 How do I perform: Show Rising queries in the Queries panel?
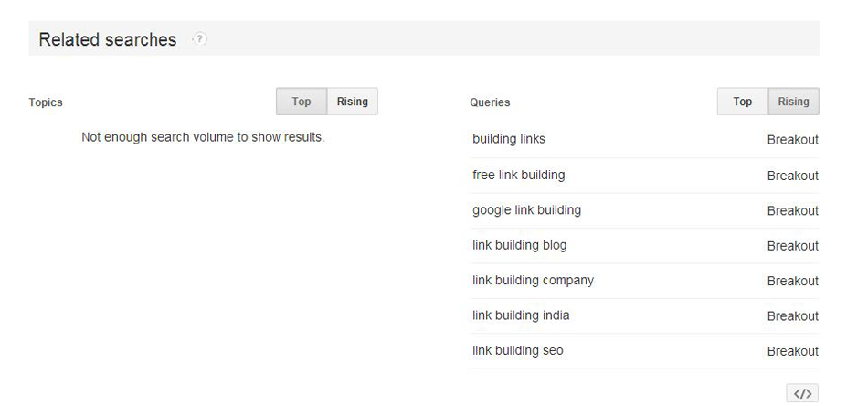pyautogui.click(x=793, y=101)
